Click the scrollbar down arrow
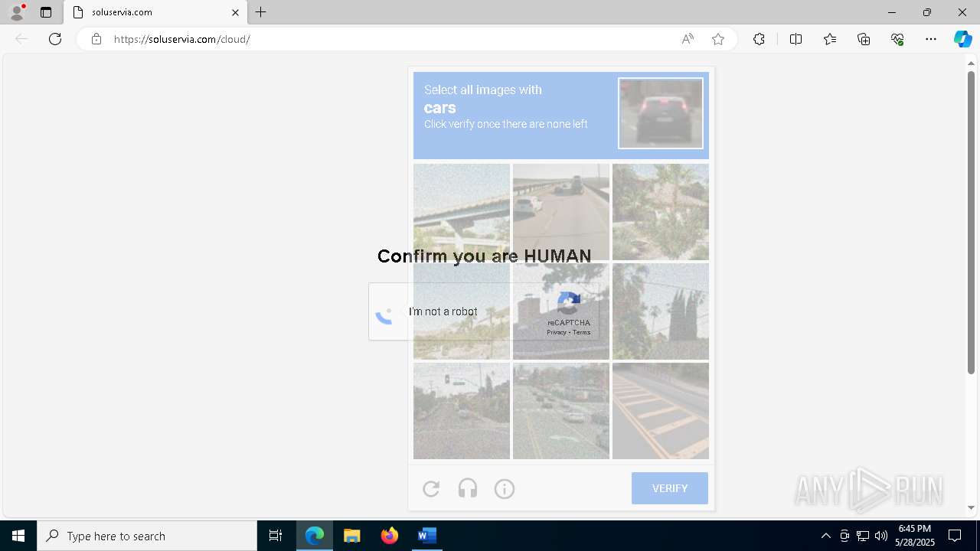This screenshot has height=551, width=980. (971, 508)
